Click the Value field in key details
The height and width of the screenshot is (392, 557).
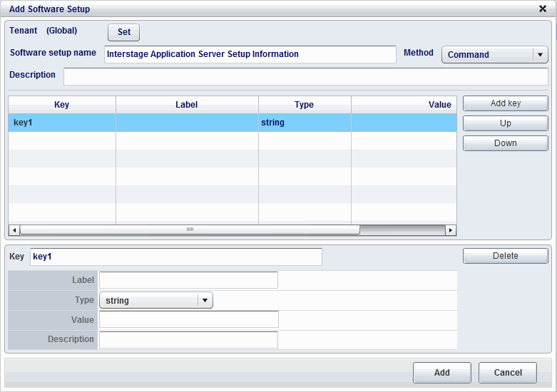[x=188, y=320]
